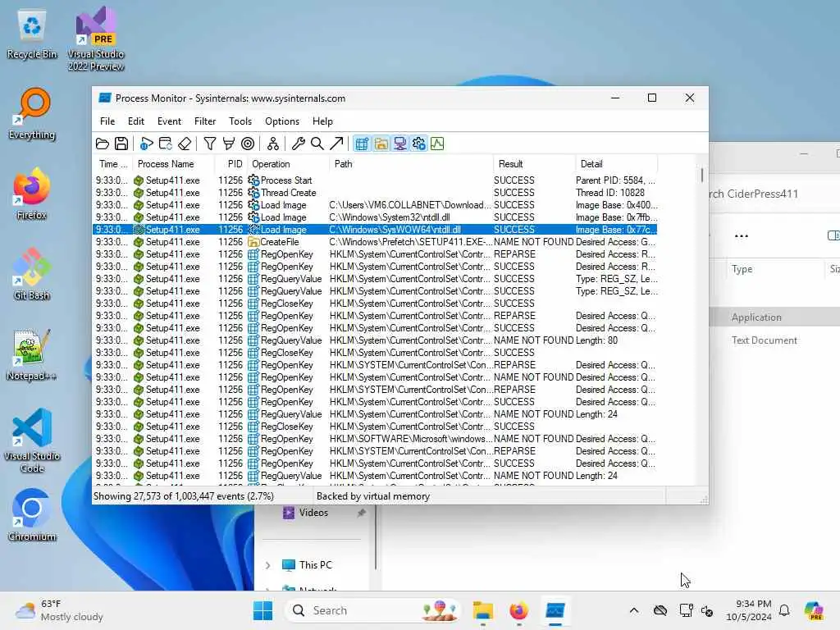
Task: Select the Load Image System32\ntdll.dll row
Action: point(376,217)
